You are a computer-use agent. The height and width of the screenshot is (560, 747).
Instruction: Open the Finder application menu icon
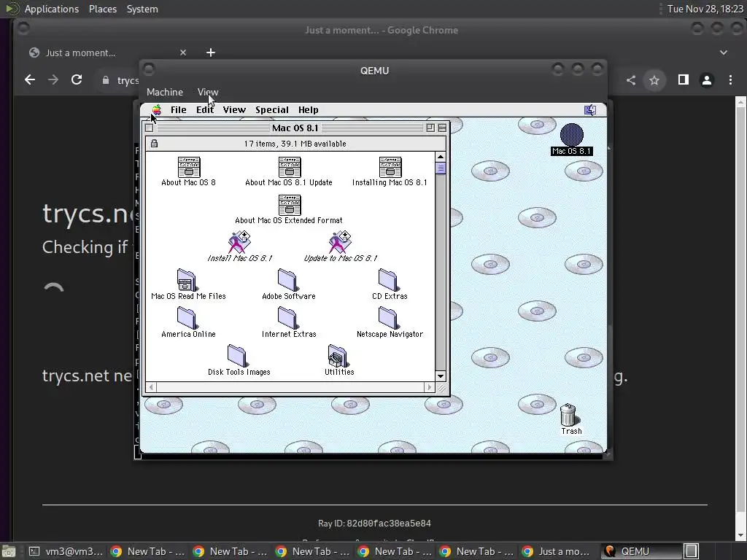point(589,110)
